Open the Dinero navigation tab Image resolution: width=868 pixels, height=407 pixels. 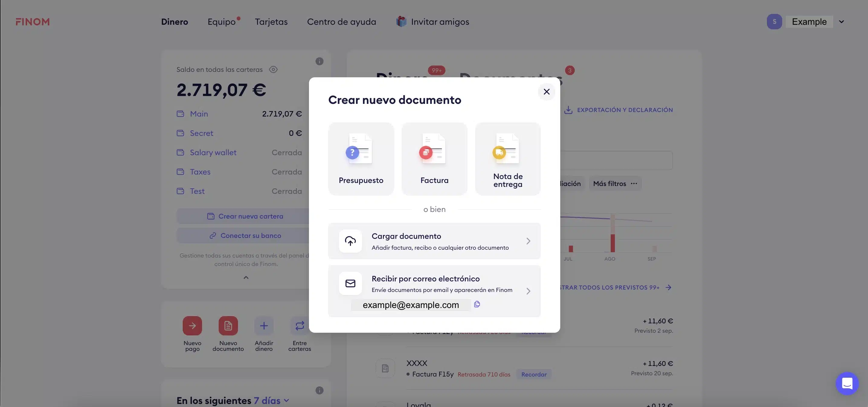click(175, 21)
